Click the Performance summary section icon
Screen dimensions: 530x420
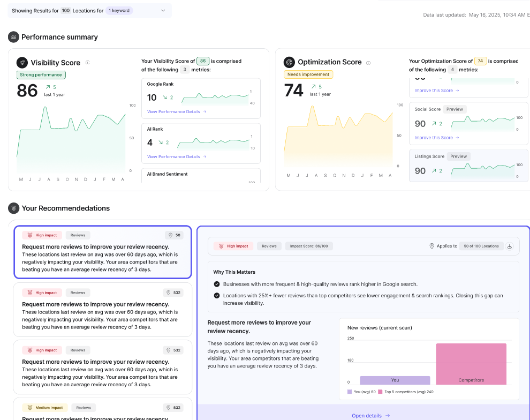13,37
